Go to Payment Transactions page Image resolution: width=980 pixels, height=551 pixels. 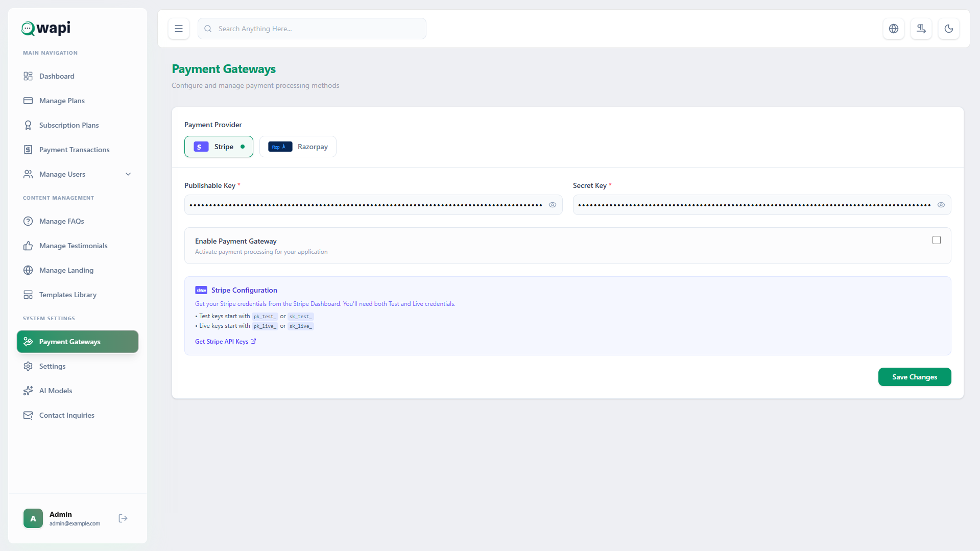click(x=74, y=150)
